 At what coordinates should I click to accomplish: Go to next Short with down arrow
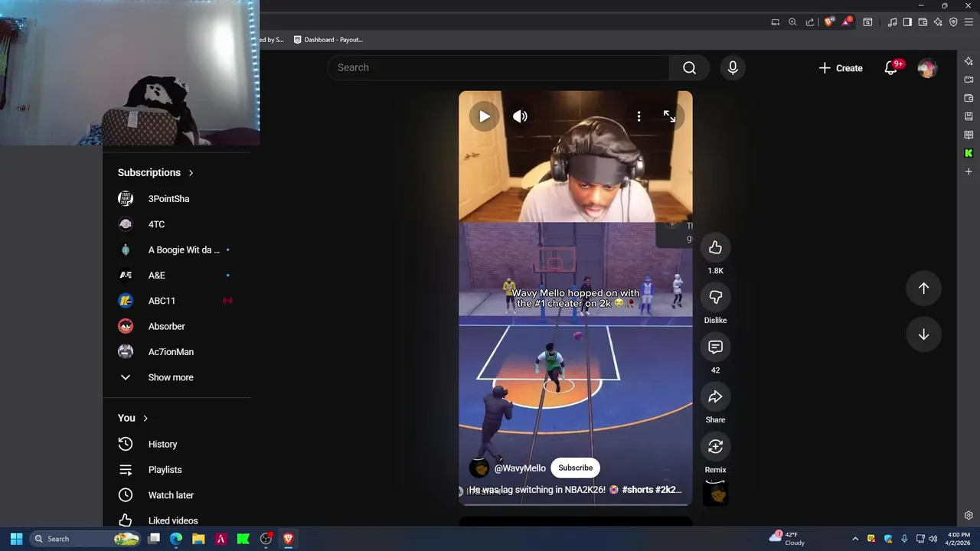pyautogui.click(x=923, y=334)
